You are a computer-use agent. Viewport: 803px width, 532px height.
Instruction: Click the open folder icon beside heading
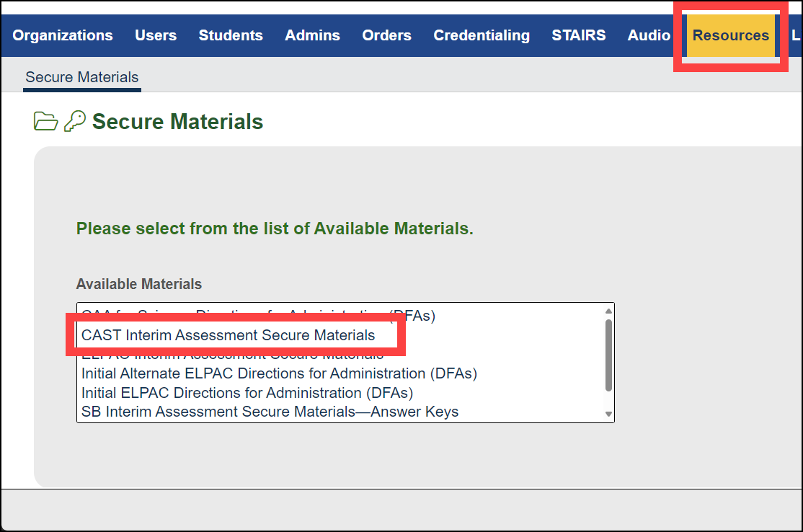click(45, 121)
